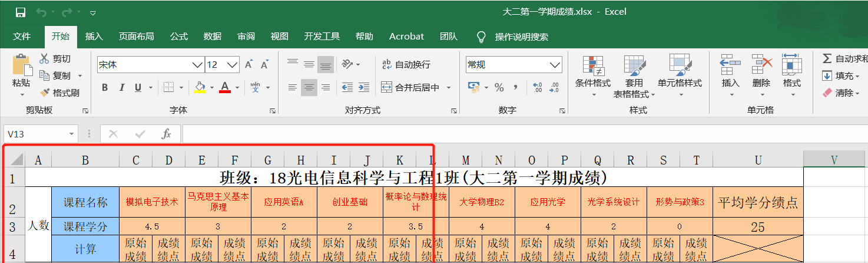
Task: Switch to the 公式 (Formulas) tab
Action: [x=179, y=37]
